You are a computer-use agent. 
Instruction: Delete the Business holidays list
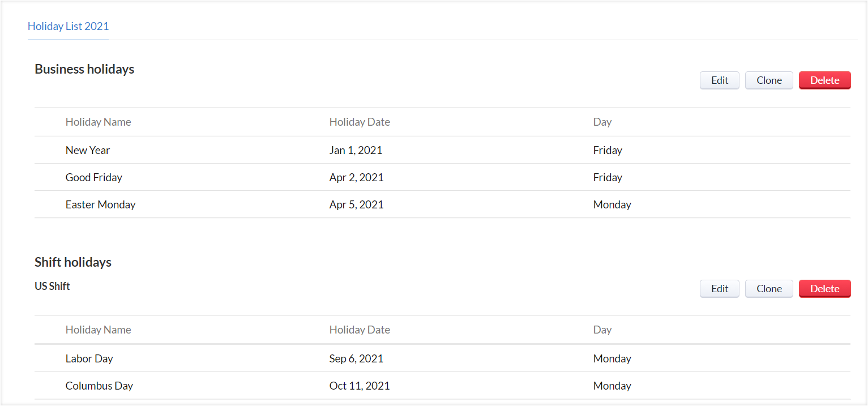point(824,80)
